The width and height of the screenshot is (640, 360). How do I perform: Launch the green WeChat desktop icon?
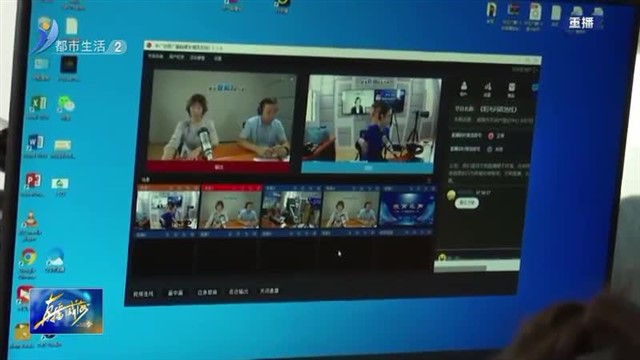[x=66, y=104]
